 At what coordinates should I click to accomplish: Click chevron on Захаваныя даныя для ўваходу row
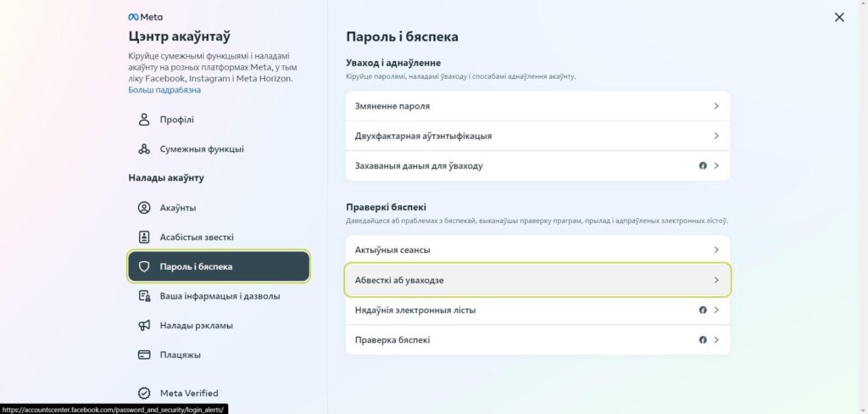pyautogui.click(x=716, y=165)
